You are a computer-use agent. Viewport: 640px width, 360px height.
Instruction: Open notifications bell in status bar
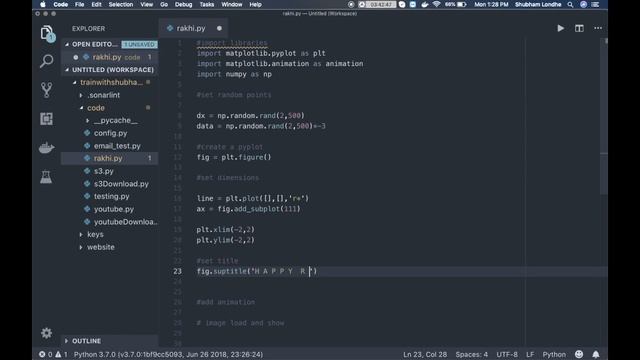[596, 354]
